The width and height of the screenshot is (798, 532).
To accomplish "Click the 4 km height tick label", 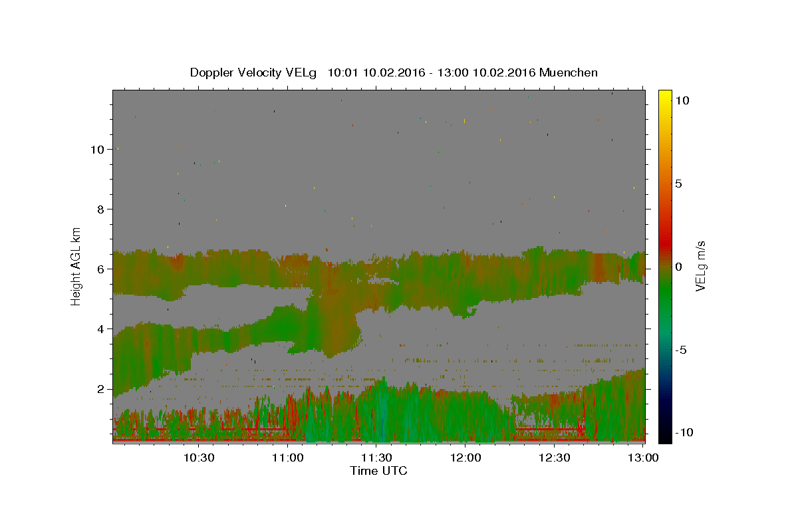I will tap(100, 329).
